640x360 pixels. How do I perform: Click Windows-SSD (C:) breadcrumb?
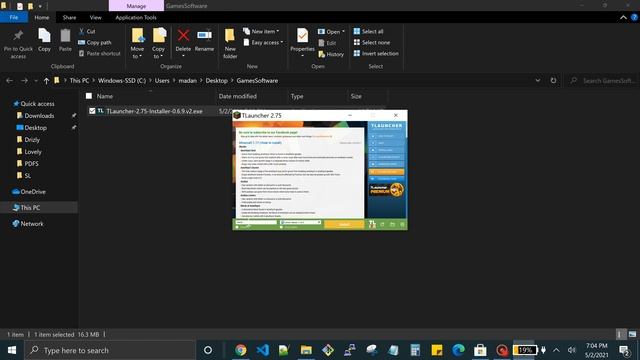pos(122,81)
